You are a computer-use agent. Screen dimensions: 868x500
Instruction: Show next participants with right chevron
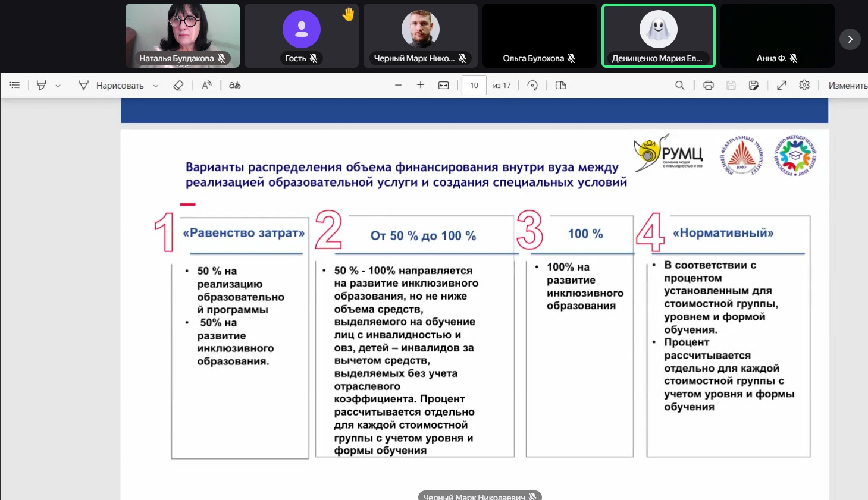click(x=850, y=39)
